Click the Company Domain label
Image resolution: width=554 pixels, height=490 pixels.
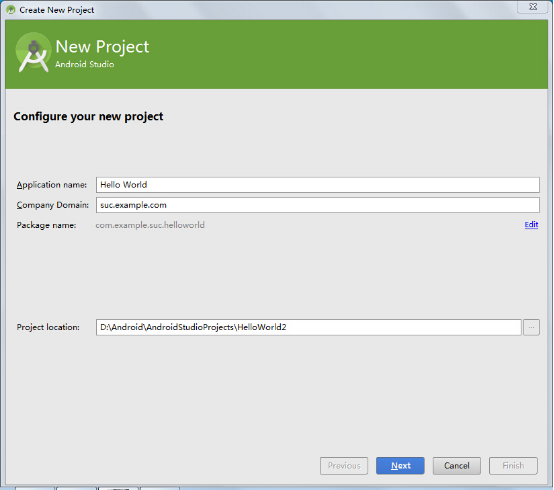point(53,205)
